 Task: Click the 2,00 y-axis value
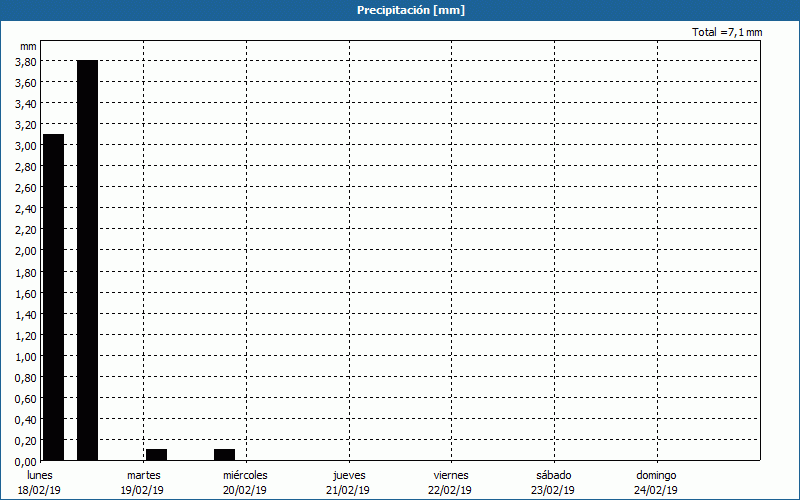[26, 251]
